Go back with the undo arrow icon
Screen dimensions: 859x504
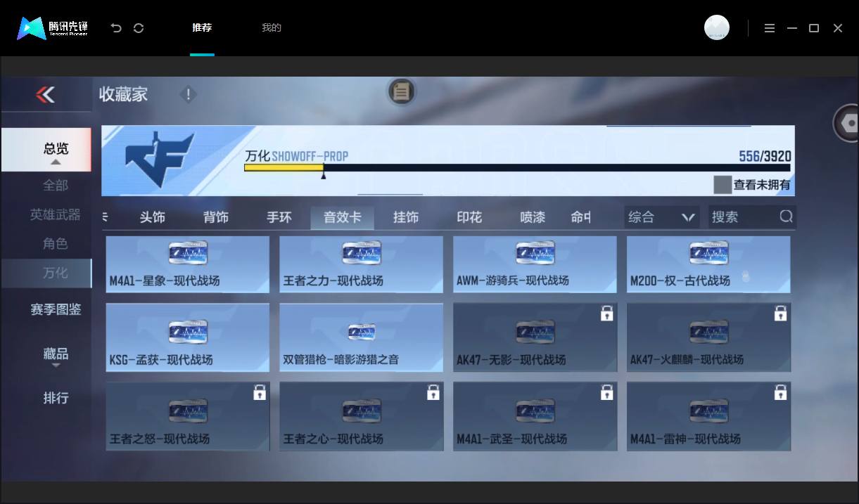116,28
